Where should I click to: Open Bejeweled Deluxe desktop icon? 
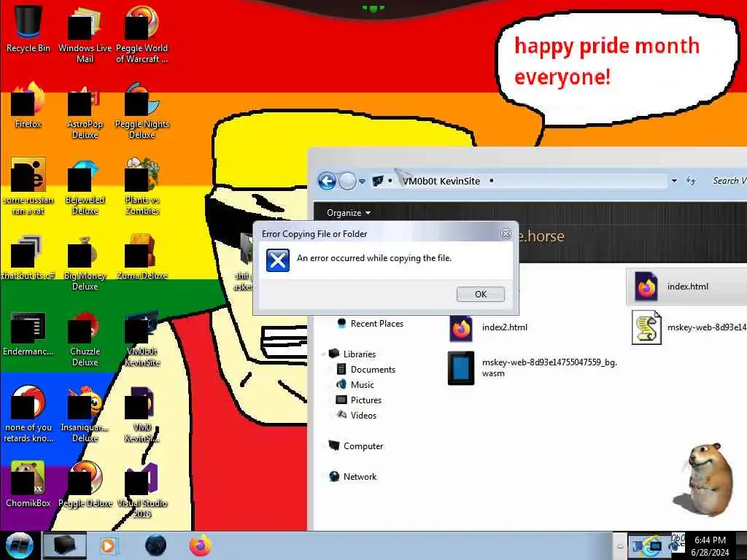(85, 186)
